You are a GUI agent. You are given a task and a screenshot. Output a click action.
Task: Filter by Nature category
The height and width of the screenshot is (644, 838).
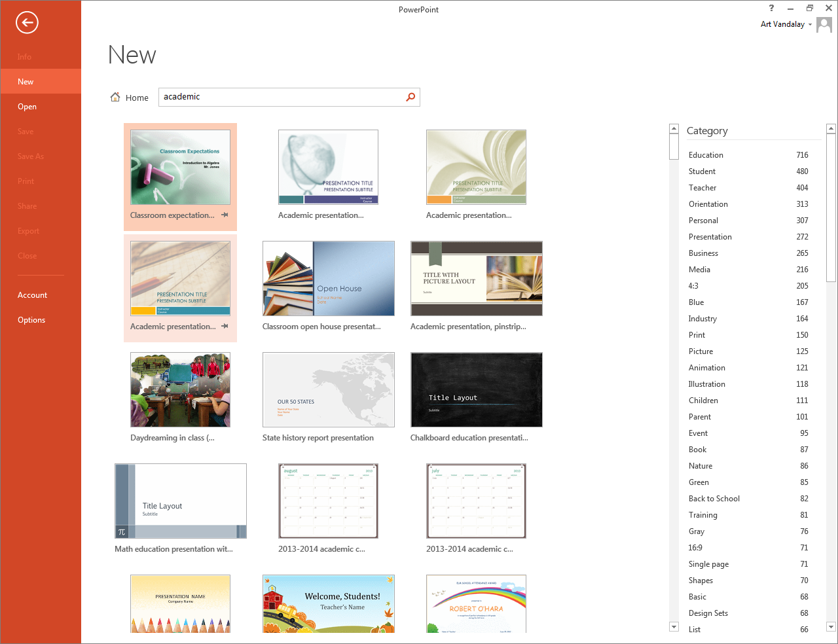point(748,466)
